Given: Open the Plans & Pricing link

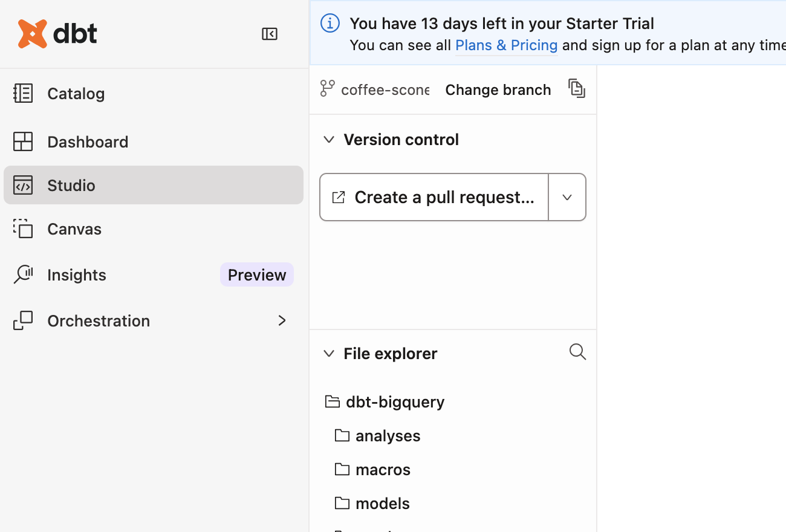Looking at the screenshot, I should tap(506, 45).
